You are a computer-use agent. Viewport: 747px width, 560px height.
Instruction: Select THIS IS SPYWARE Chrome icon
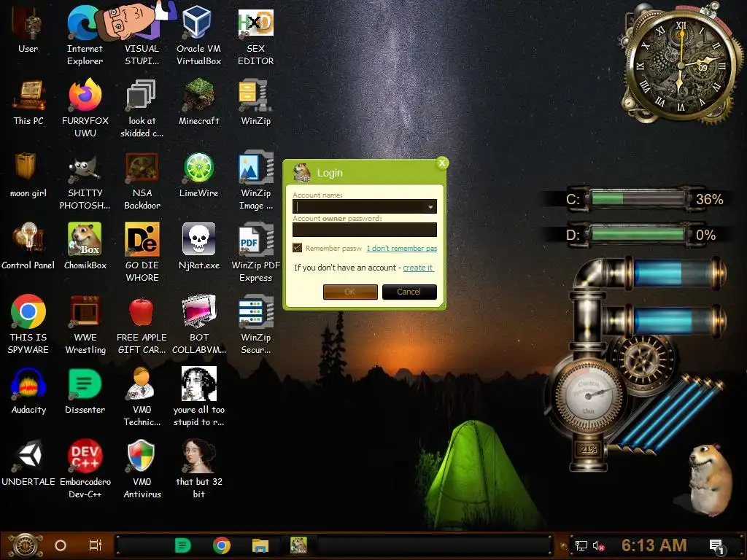click(28, 324)
